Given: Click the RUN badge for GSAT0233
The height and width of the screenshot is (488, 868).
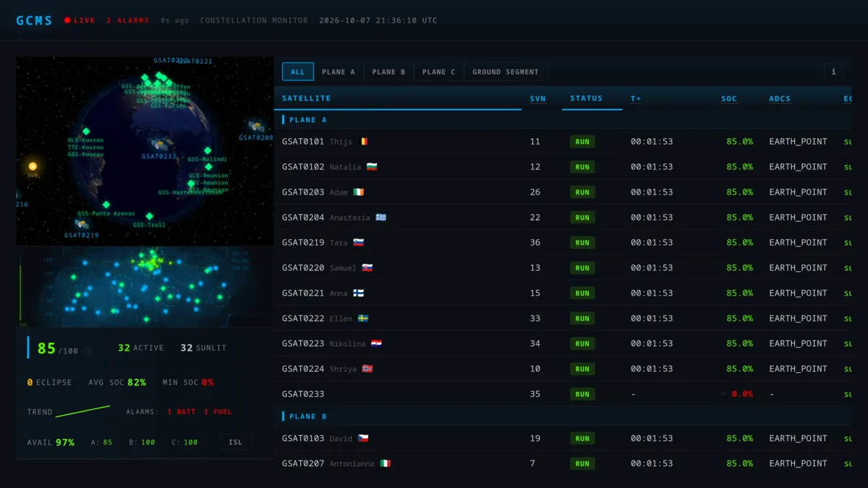Looking at the screenshot, I should pos(582,395).
